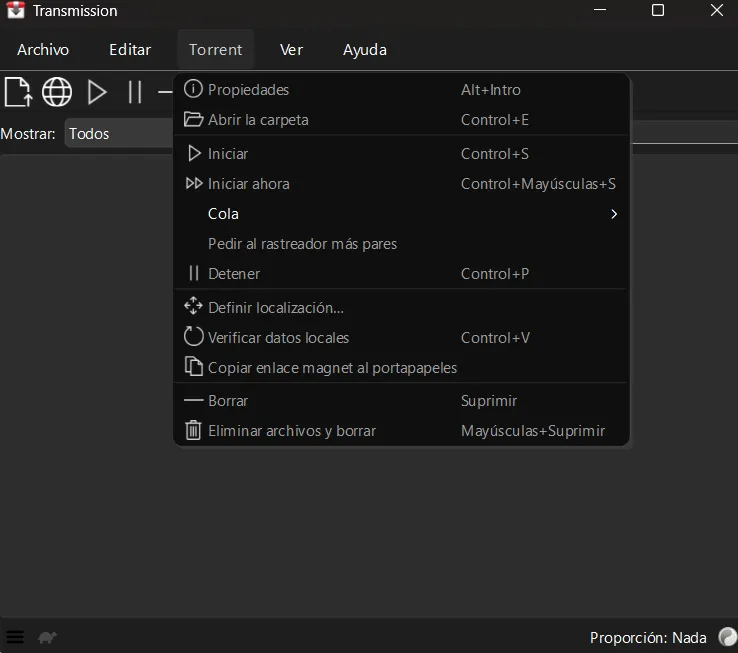
Task: Click the trash icon beside Eliminar archivos
Action: 193,430
